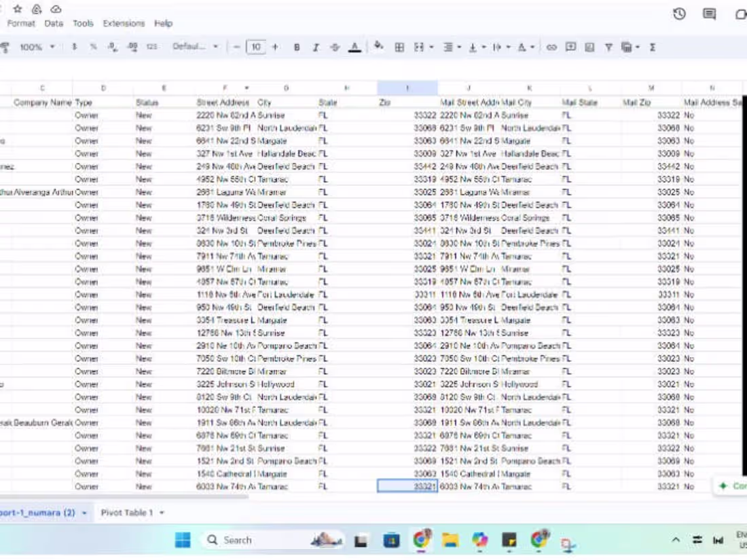Open the Pivot Table 1 tab menu arrow
The image size is (747, 560).
click(162, 513)
